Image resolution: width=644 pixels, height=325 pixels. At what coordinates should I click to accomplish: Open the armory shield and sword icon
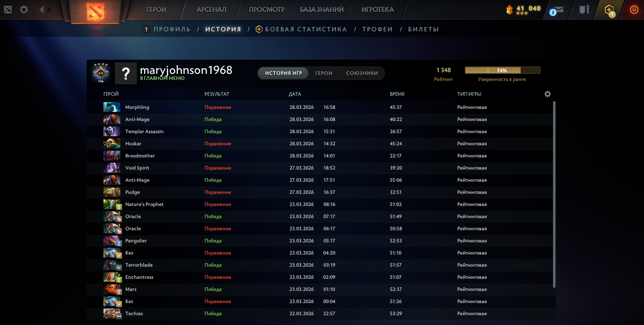[584, 9]
